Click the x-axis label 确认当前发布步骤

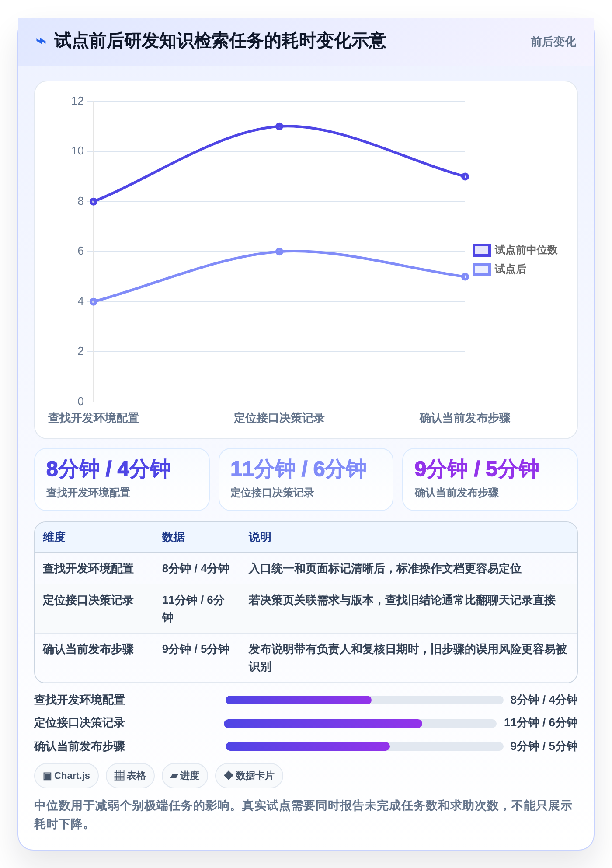click(x=465, y=418)
